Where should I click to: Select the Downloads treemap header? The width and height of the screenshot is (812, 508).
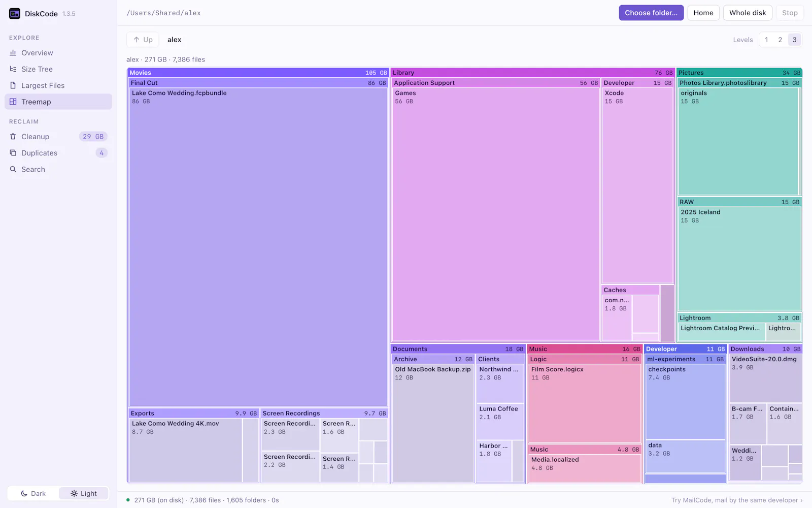pyautogui.click(x=765, y=349)
